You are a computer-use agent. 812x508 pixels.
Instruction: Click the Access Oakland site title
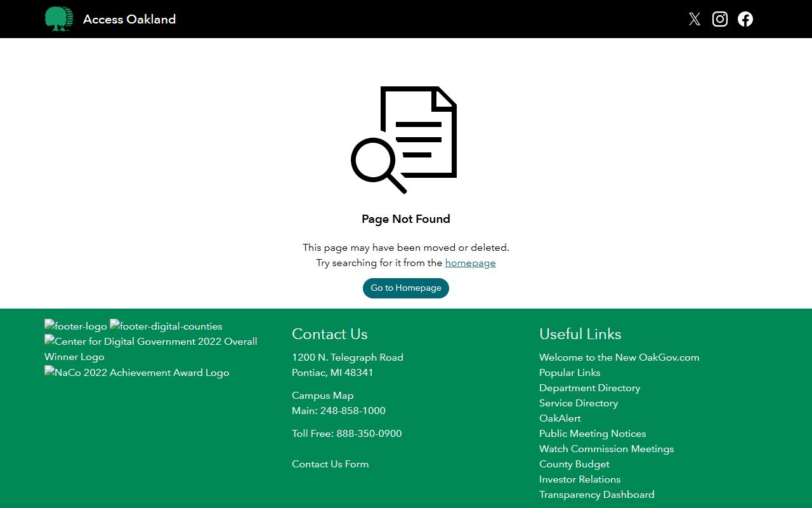point(129,19)
